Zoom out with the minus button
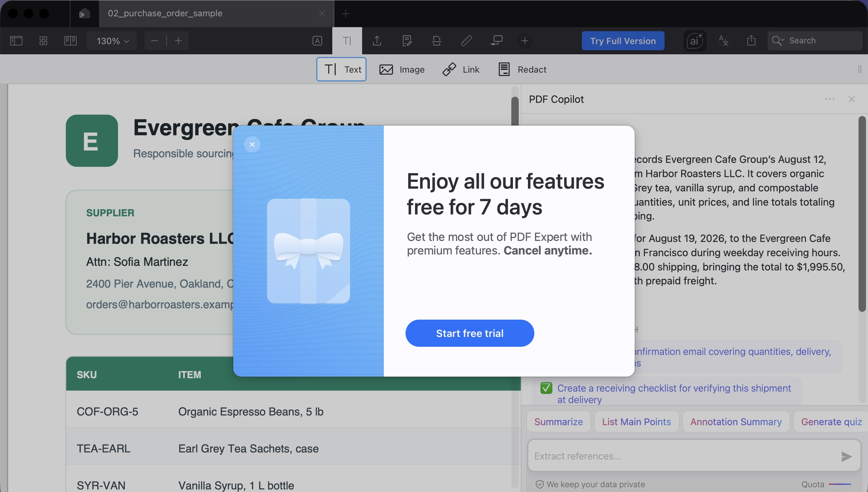This screenshot has height=492, width=868. pyautogui.click(x=155, y=41)
